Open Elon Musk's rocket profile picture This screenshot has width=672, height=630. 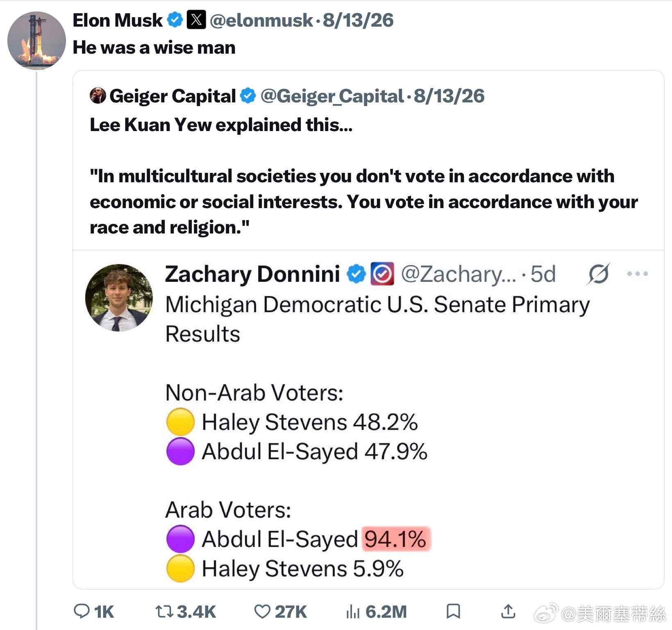pos(36,41)
